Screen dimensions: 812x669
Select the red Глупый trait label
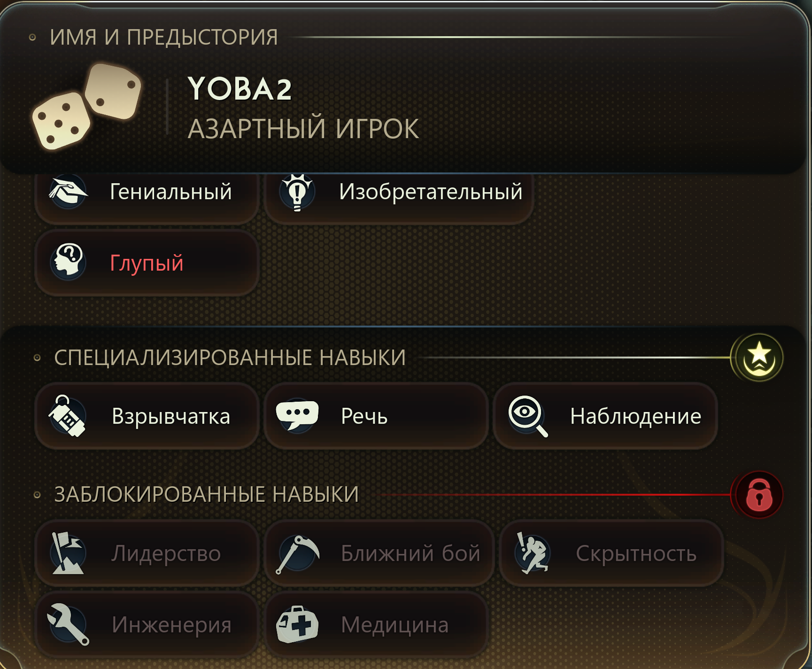(147, 263)
